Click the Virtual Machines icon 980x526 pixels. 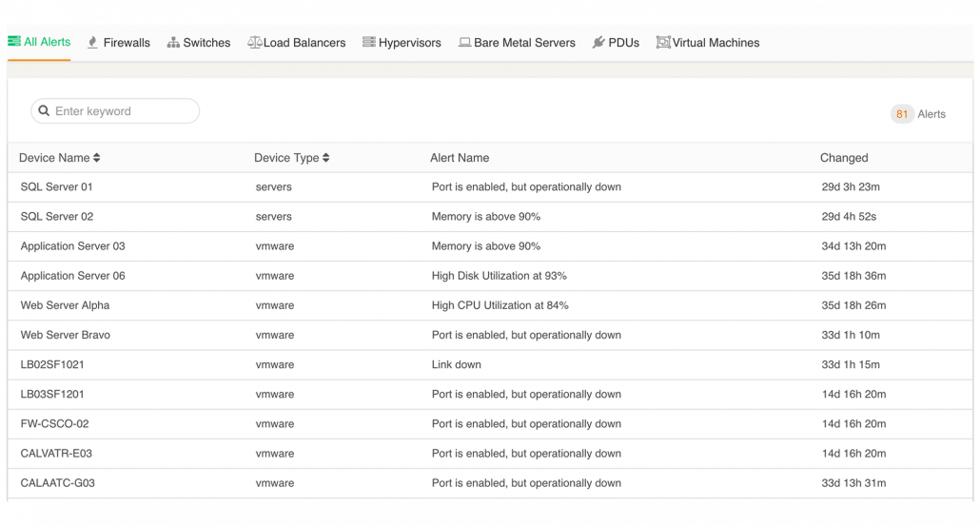tap(663, 43)
